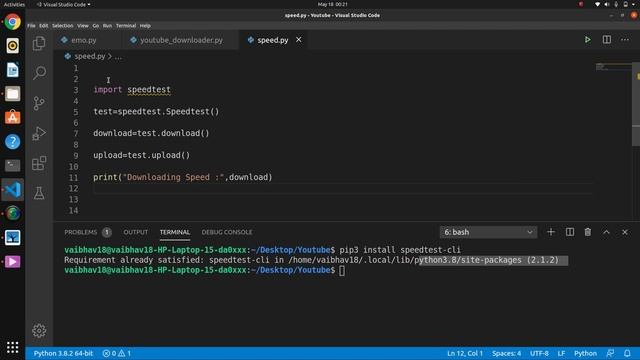Launch Google Chrome from dock

point(13,22)
